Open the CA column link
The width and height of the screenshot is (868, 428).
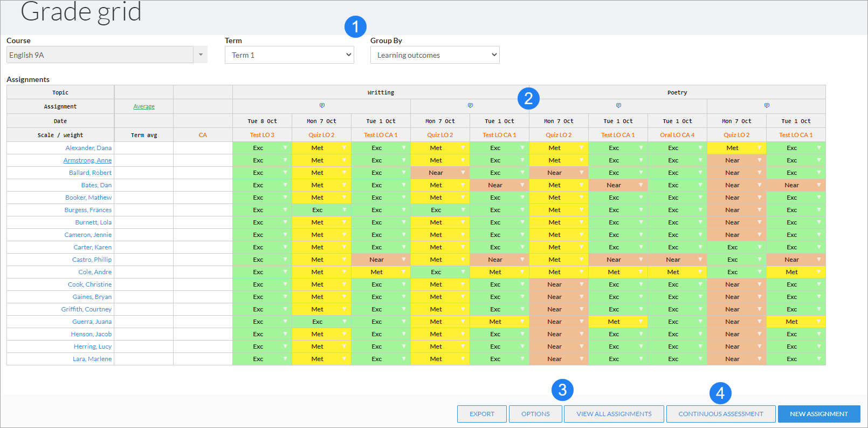203,135
